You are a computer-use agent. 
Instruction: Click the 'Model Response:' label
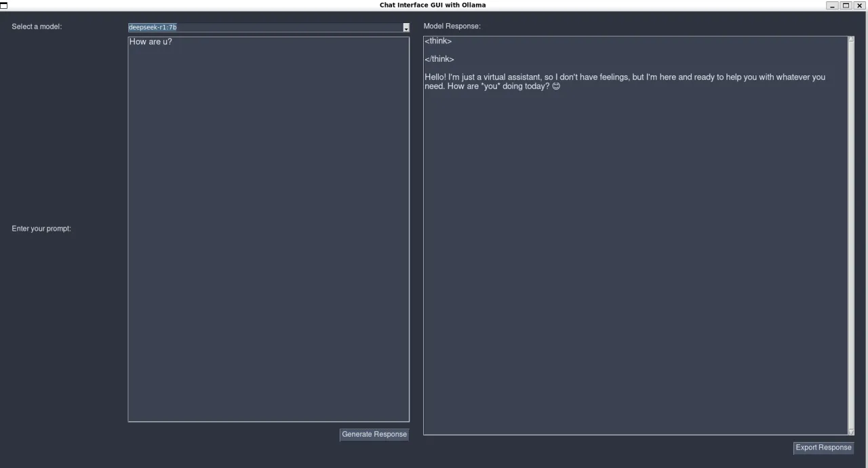point(452,26)
